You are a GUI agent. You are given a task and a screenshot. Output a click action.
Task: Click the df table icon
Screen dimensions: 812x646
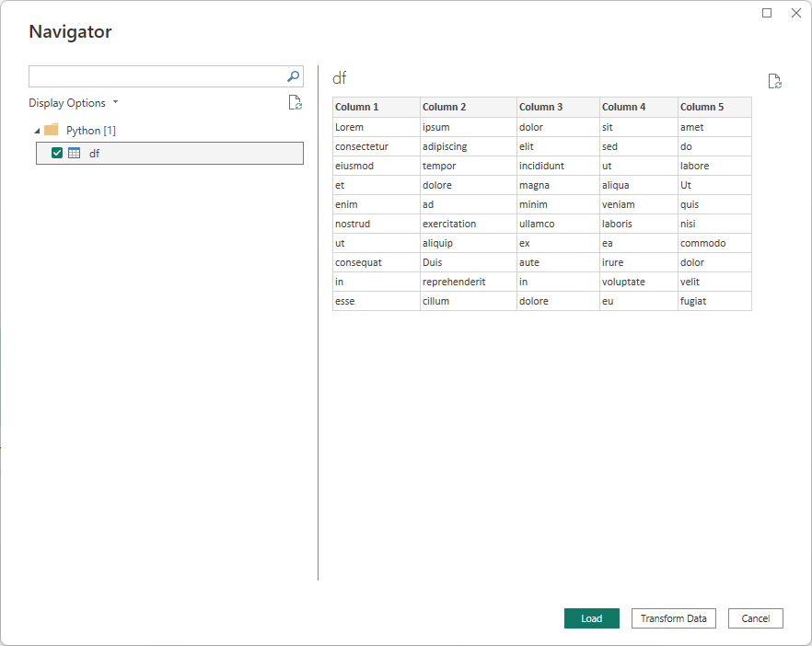pyautogui.click(x=75, y=154)
